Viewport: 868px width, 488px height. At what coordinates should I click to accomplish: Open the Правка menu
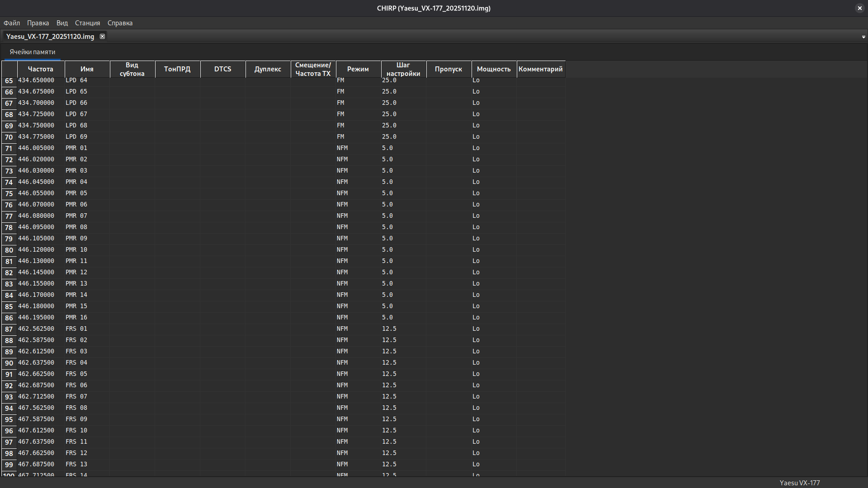38,23
